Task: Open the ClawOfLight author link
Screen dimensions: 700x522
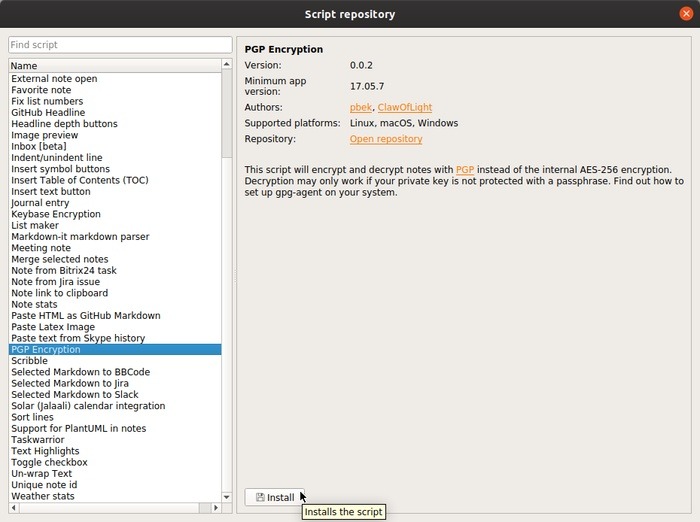Action: pyautogui.click(x=405, y=107)
